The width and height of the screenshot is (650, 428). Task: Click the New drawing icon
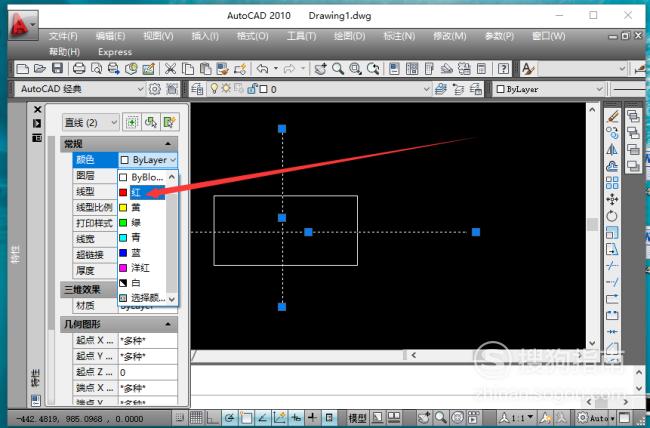click(x=22, y=68)
